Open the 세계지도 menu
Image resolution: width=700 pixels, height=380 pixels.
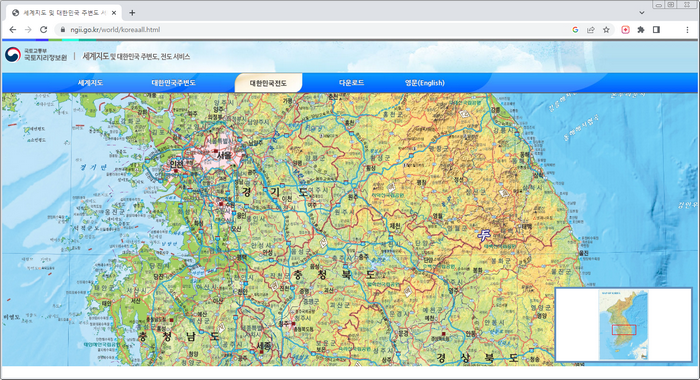pyautogui.click(x=90, y=83)
